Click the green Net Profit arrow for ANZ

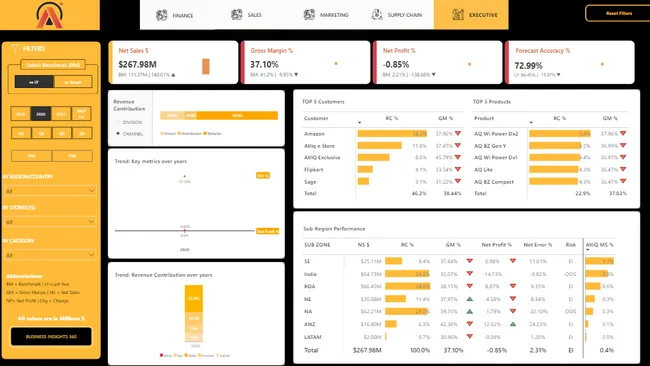(513, 324)
